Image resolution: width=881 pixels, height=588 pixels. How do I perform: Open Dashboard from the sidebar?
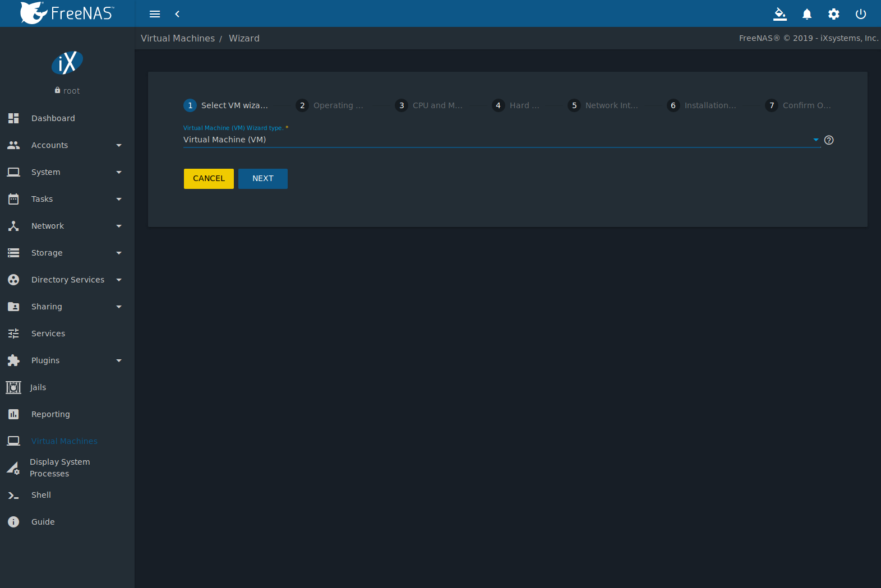(x=67, y=118)
